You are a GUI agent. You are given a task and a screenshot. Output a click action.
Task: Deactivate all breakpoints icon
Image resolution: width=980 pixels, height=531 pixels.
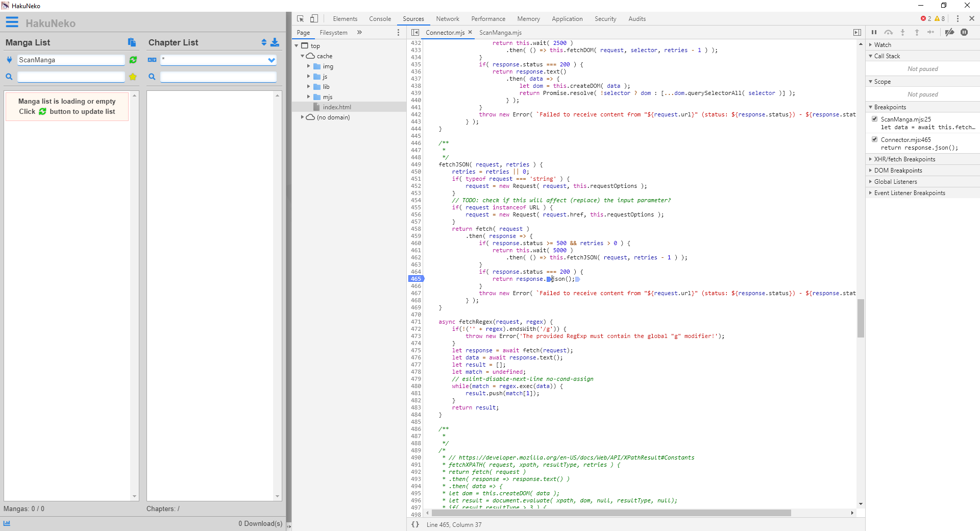pos(949,32)
